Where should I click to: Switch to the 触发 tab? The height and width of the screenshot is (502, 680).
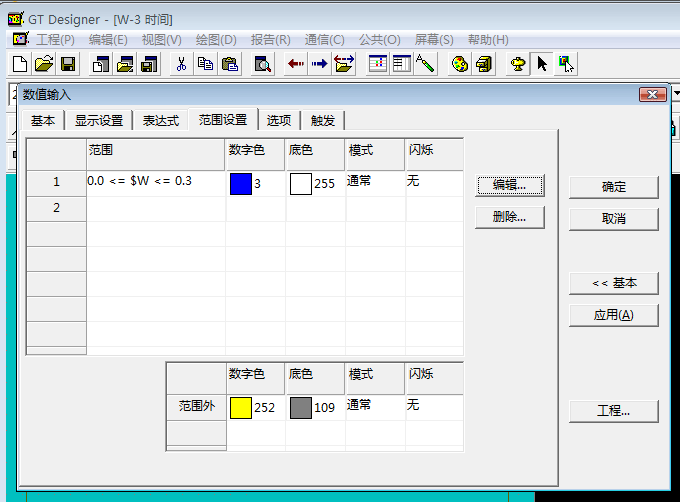323,121
